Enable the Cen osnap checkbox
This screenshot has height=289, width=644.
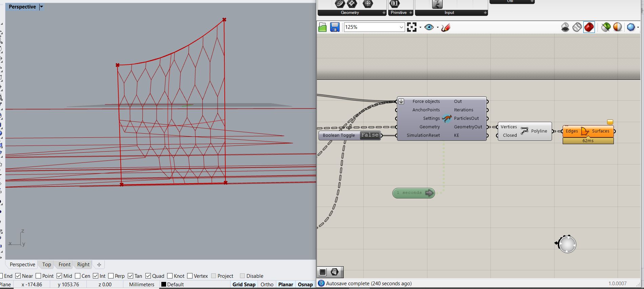click(78, 276)
